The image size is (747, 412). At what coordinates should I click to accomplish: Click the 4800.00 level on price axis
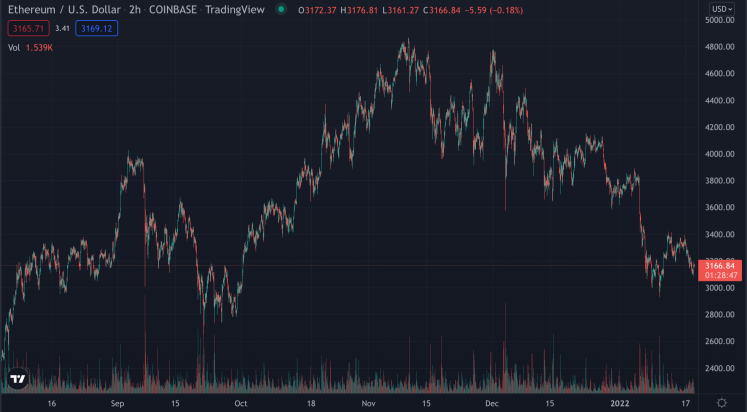(x=720, y=47)
